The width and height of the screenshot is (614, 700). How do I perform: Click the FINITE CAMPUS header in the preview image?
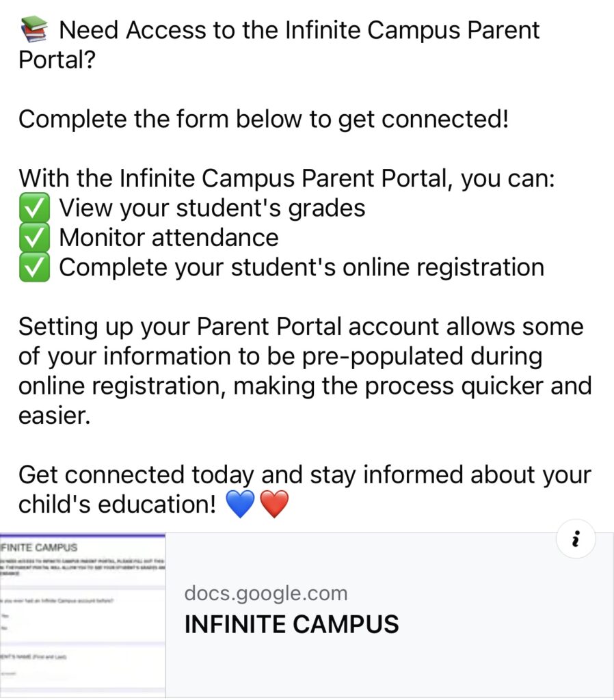click(x=39, y=548)
